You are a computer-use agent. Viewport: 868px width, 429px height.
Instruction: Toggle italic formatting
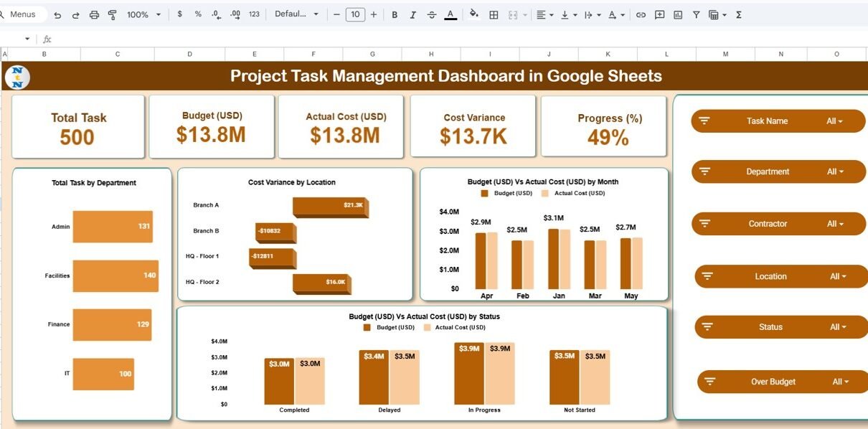point(412,14)
